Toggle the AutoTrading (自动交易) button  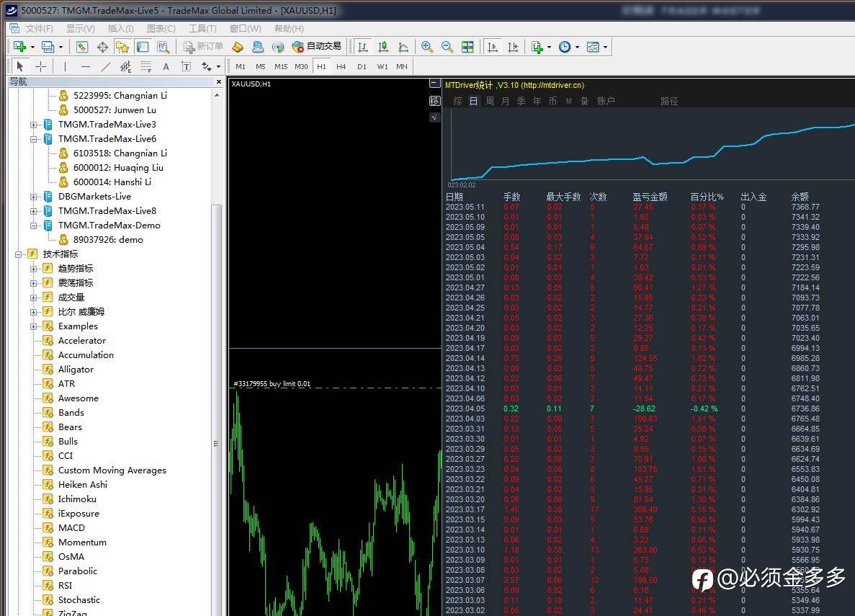316,47
